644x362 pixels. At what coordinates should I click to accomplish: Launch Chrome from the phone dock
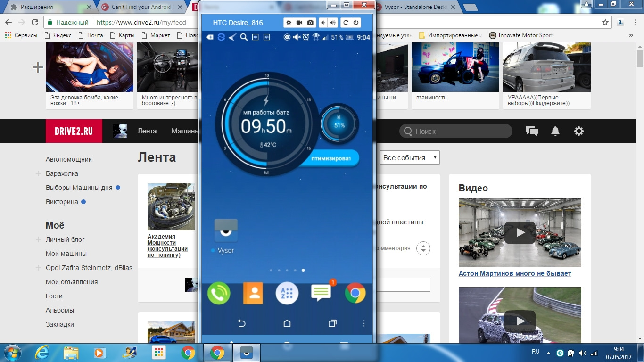[355, 293]
